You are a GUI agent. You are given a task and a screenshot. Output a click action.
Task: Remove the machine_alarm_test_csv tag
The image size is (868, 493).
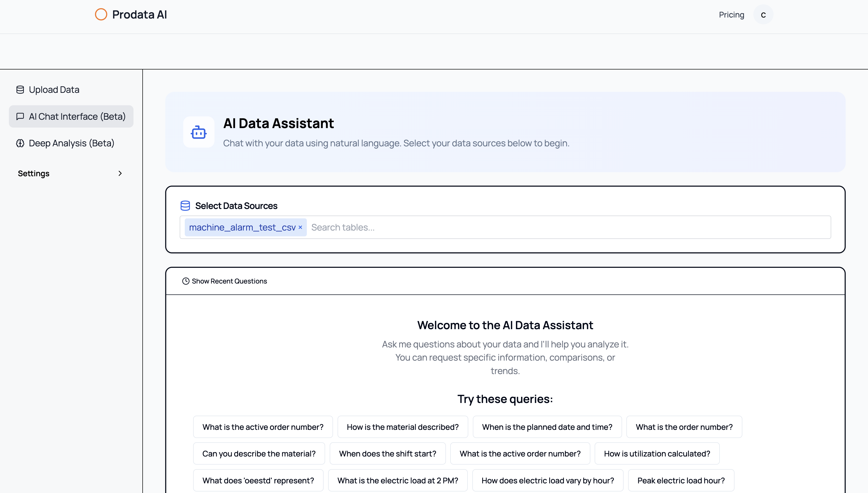[300, 227]
